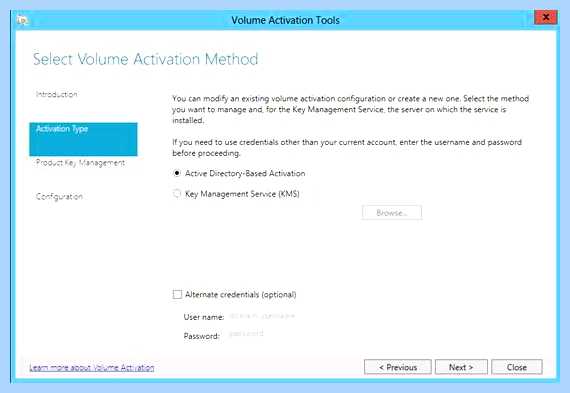Click the Volume Activation Tools title text
This screenshot has height=393, width=570.
pyautogui.click(x=285, y=20)
